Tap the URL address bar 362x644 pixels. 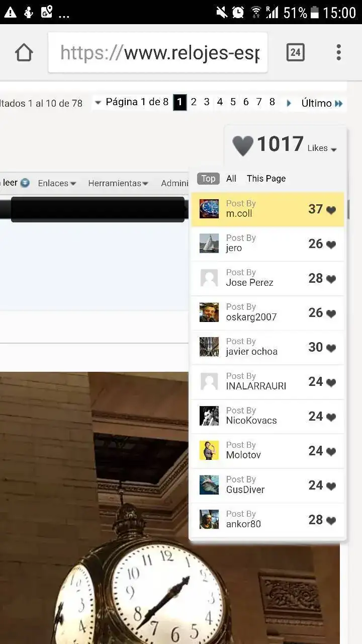click(x=158, y=52)
